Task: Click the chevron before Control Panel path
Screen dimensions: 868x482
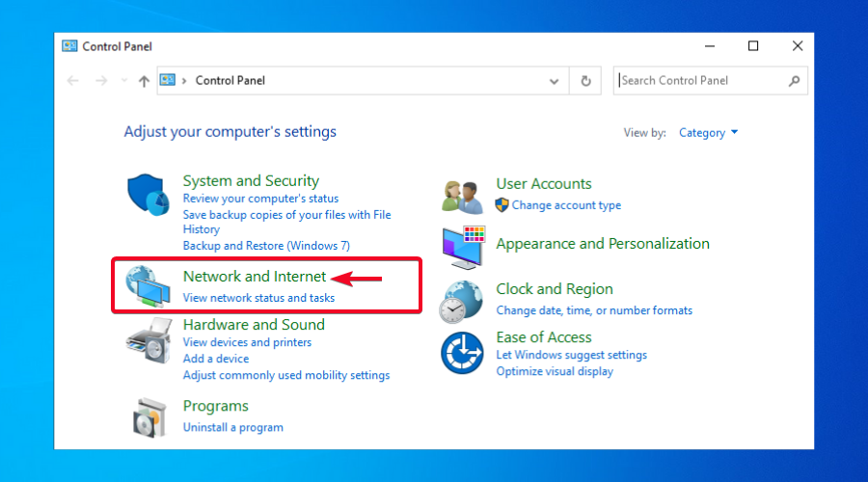Action: pyautogui.click(x=184, y=81)
